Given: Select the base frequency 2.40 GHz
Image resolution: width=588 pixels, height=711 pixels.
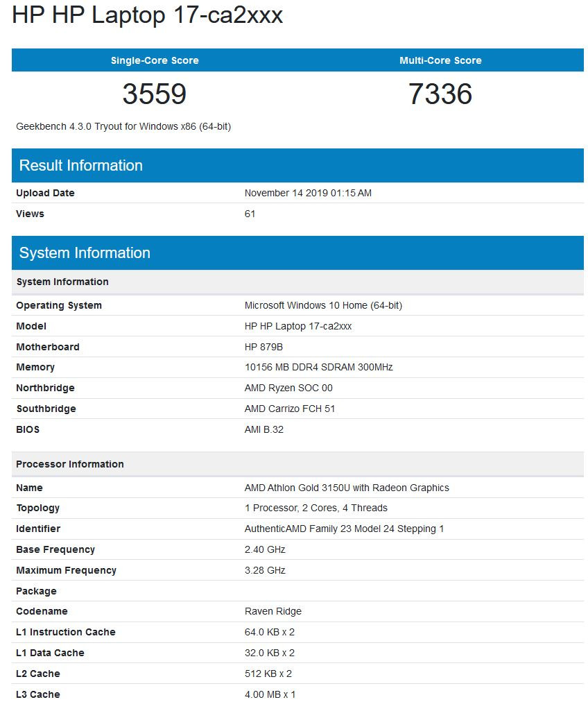Looking at the screenshot, I should (265, 549).
